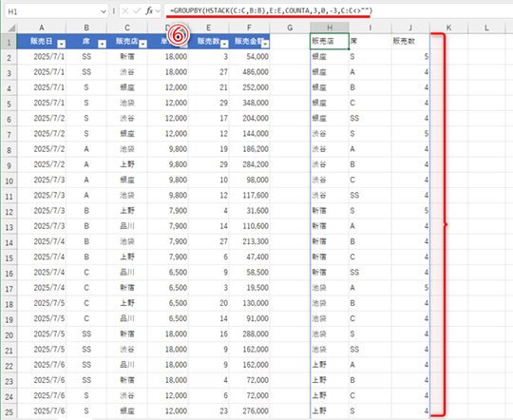Click cell F11 with value 117,600
The height and width of the screenshot is (420, 513).
[x=249, y=196]
